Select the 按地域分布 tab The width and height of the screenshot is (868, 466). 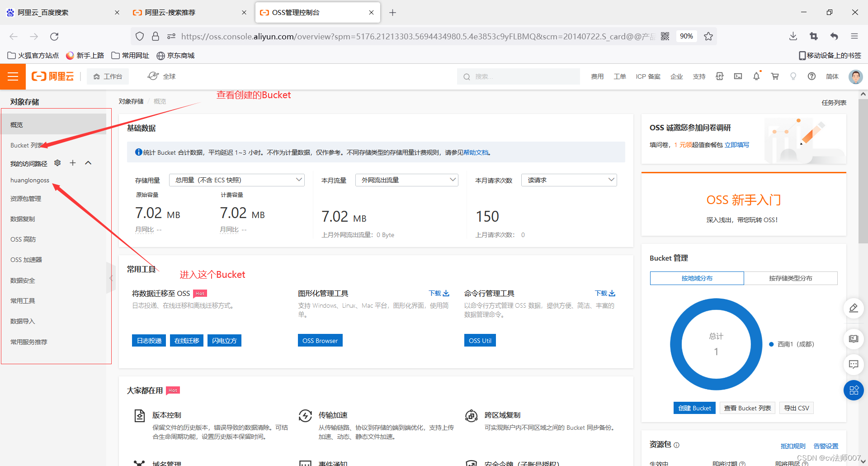tap(697, 278)
